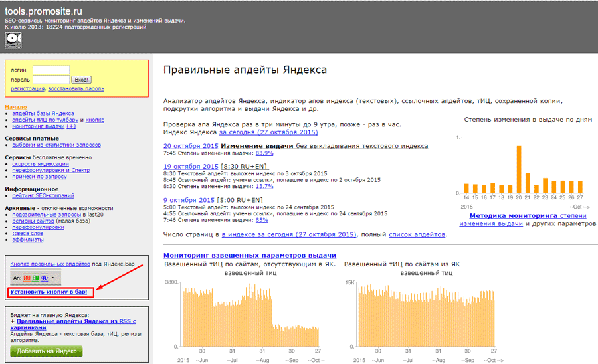Open the восстановить пароль link
The width and height of the screenshot is (598, 364).
pyautogui.click(x=76, y=88)
